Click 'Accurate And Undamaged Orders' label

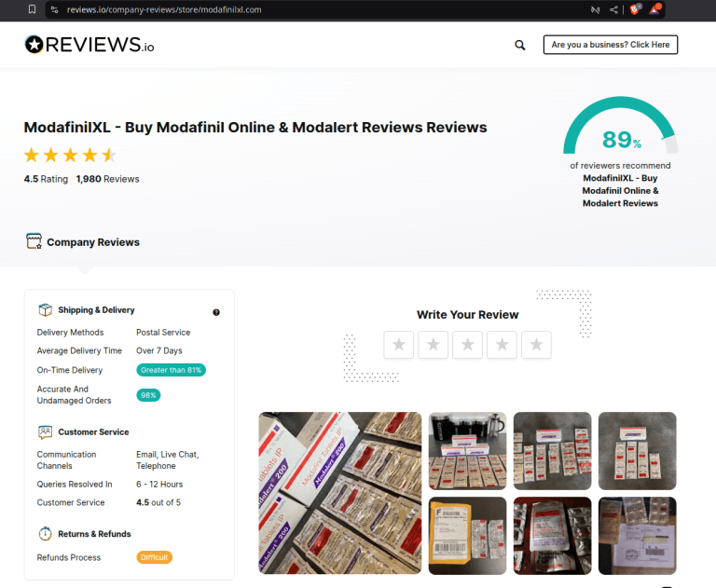click(74, 395)
